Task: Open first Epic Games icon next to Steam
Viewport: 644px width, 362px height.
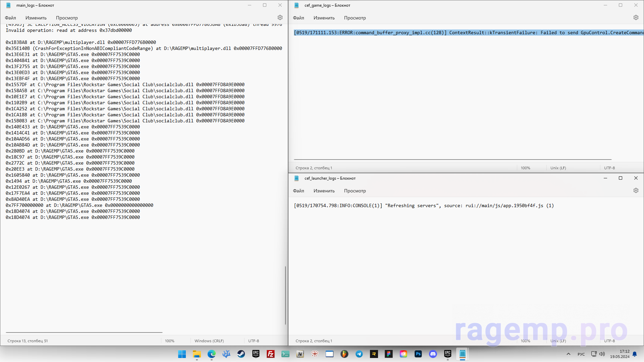Action: coord(256,354)
